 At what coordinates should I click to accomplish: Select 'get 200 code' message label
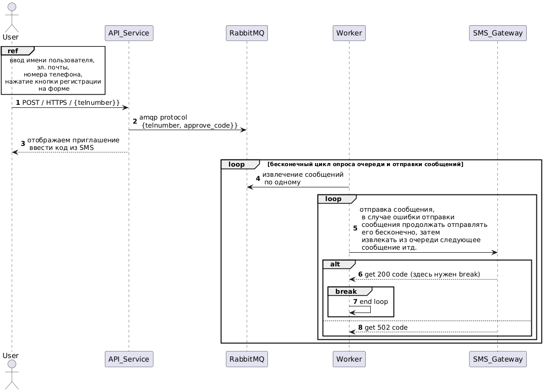pyautogui.click(x=422, y=275)
